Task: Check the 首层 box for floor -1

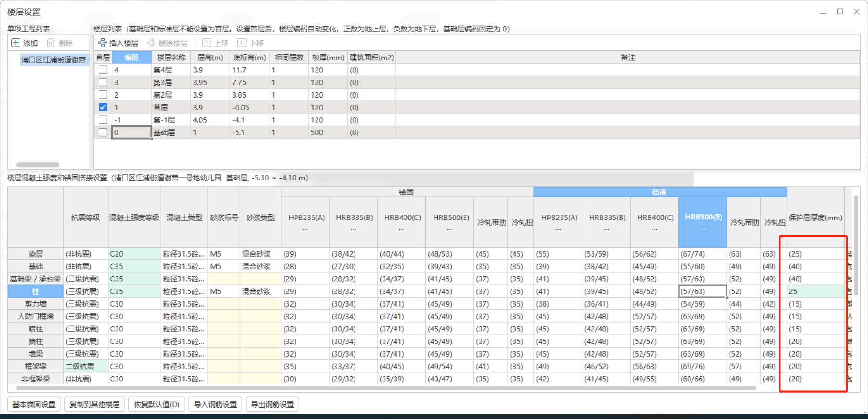Action: (x=103, y=120)
